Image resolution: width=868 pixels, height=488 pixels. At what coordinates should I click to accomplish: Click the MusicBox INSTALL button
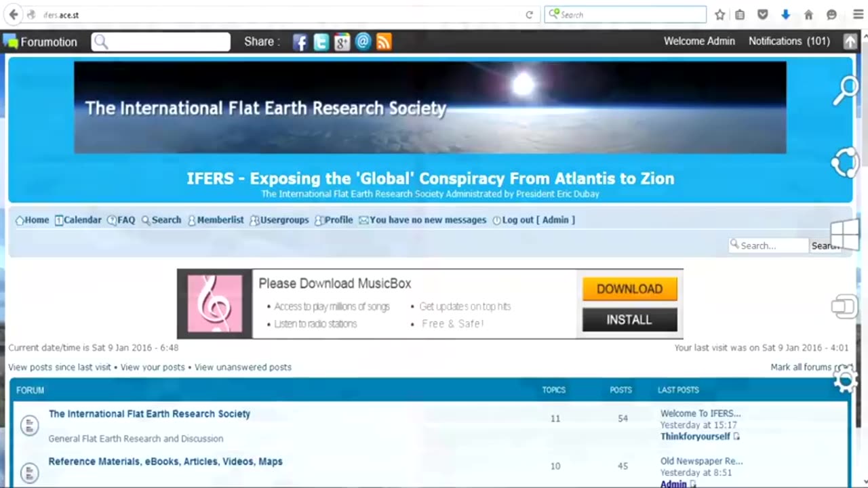pos(629,320)
